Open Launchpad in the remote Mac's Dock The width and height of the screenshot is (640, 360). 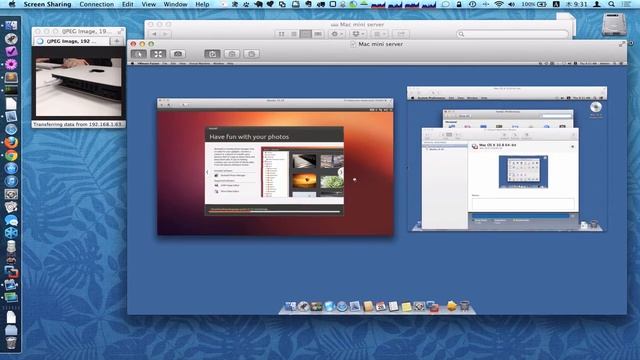[303, 306]
